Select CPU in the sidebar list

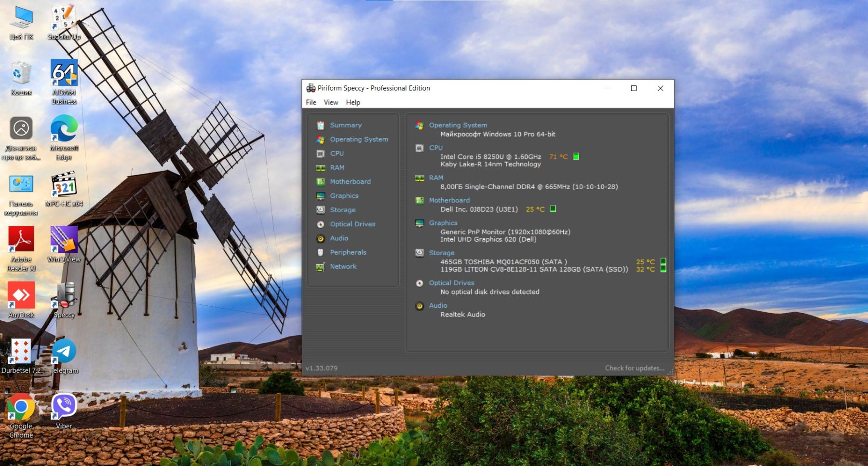tap(337, 153)
